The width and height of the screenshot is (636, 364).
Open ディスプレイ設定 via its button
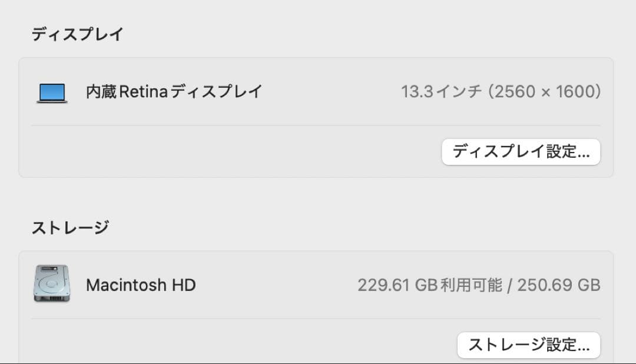point(521,152)
